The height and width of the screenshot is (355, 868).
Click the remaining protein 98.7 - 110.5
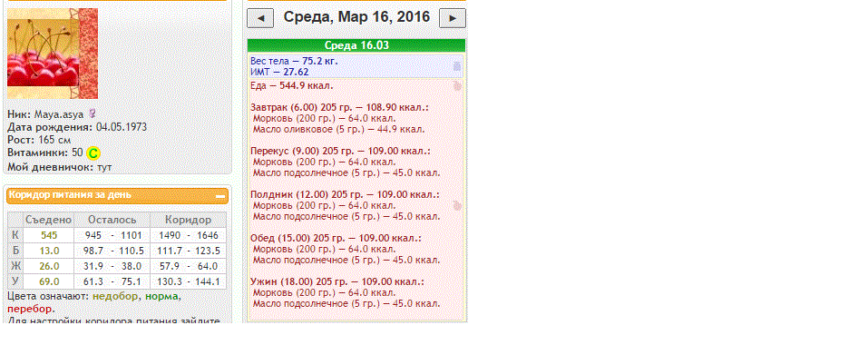click(x=112, y=251)
